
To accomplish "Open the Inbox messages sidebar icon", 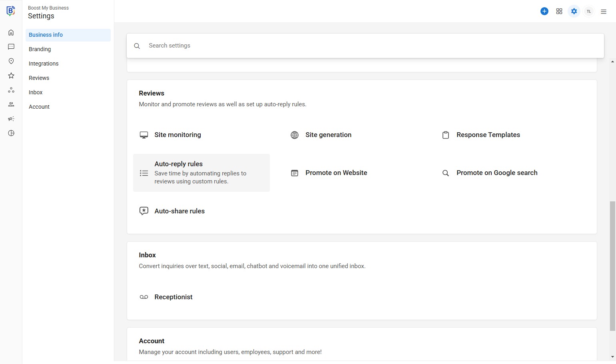I will point(11,47).
